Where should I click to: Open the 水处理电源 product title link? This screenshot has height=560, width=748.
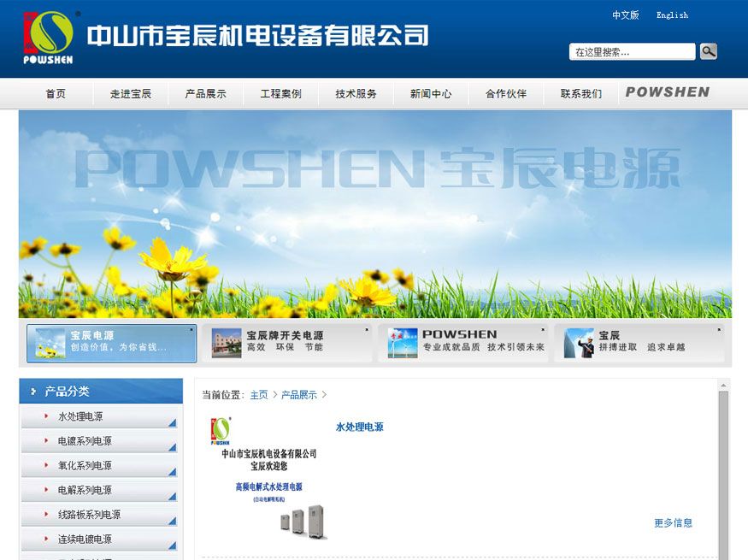[360, 427]
